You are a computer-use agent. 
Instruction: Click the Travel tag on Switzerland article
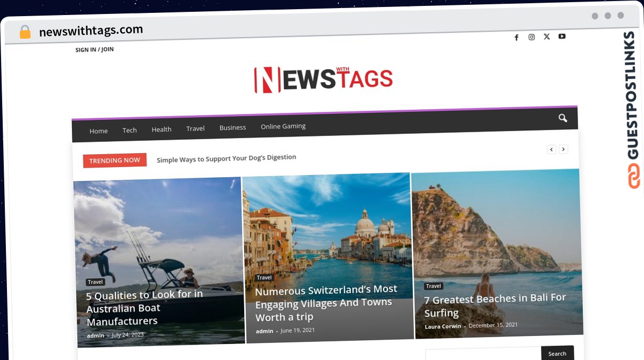pyautogui.click(x=264, y=278)
